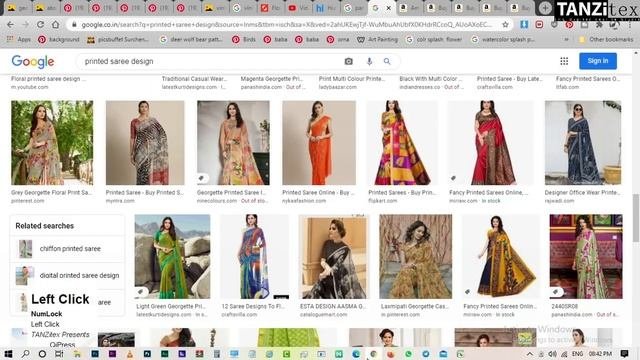This screenshot has height=360, width=640.
Task: Open Laxmipati Georgette yellow saree image
Action: click(x=416, y=256)
